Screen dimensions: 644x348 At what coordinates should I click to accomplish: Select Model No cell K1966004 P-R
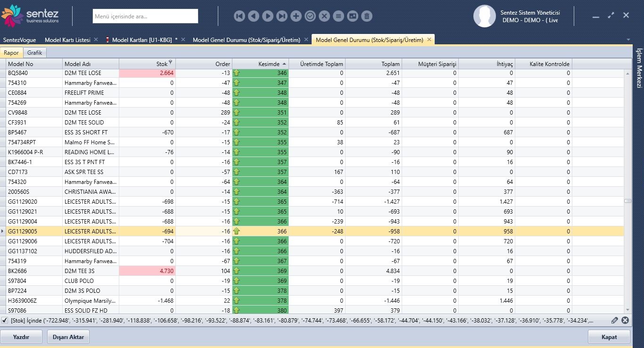click(x=34, y=152)
